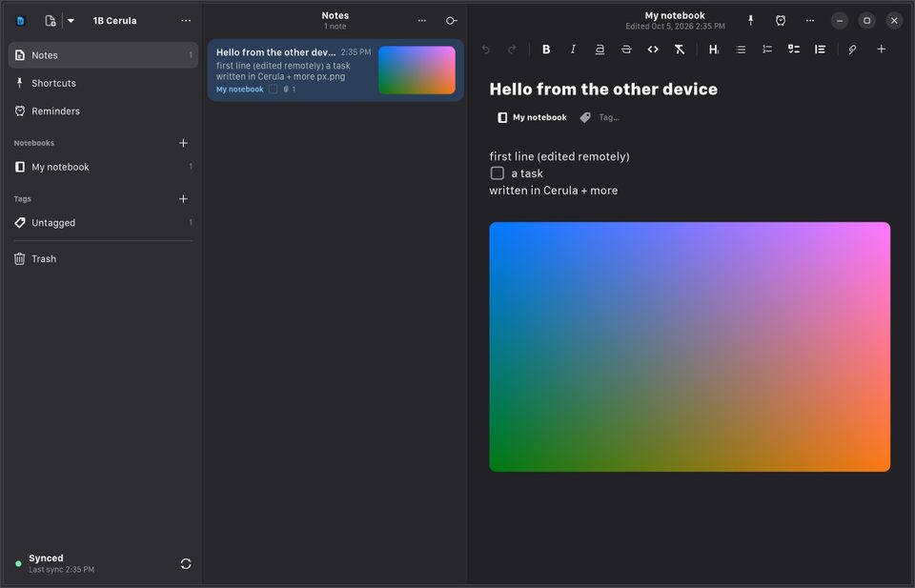Click the text 'written in Cerula + more'
Image resolution: width=915 pixels, height=588 pixels.
coord(553,191)
